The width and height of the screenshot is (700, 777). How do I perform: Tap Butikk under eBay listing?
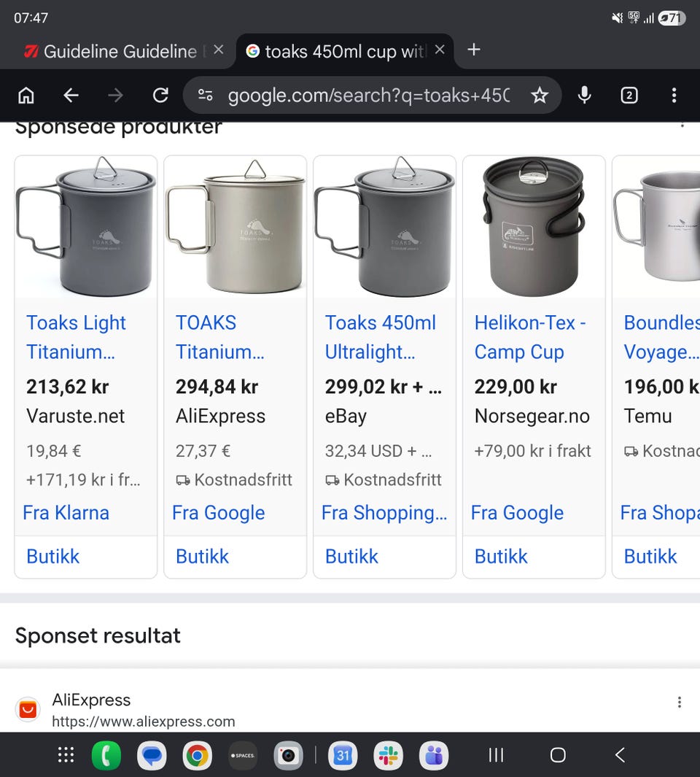pos(351,557)
